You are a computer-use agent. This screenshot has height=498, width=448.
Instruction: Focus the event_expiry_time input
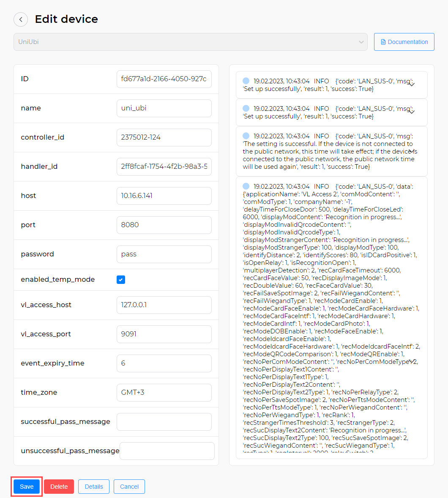[x=164, y=363]
